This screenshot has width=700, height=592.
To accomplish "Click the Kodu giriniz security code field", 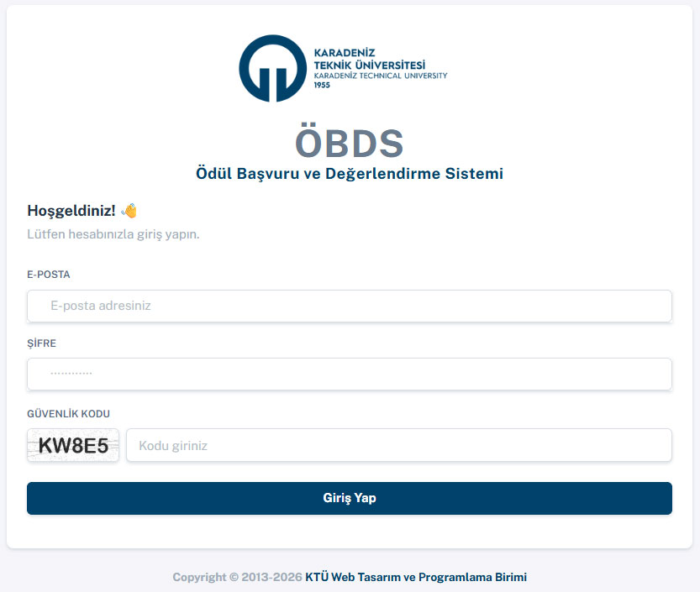I will point(398,446).
